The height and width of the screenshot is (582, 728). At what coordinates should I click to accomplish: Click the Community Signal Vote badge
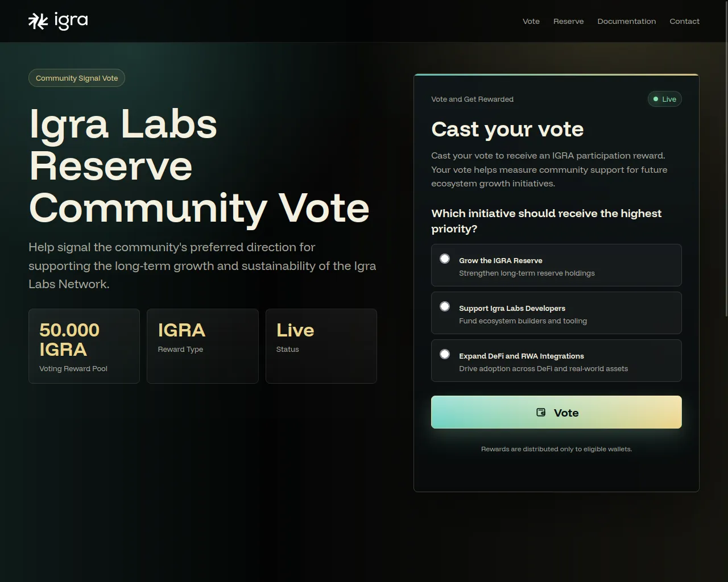(77, 78)
